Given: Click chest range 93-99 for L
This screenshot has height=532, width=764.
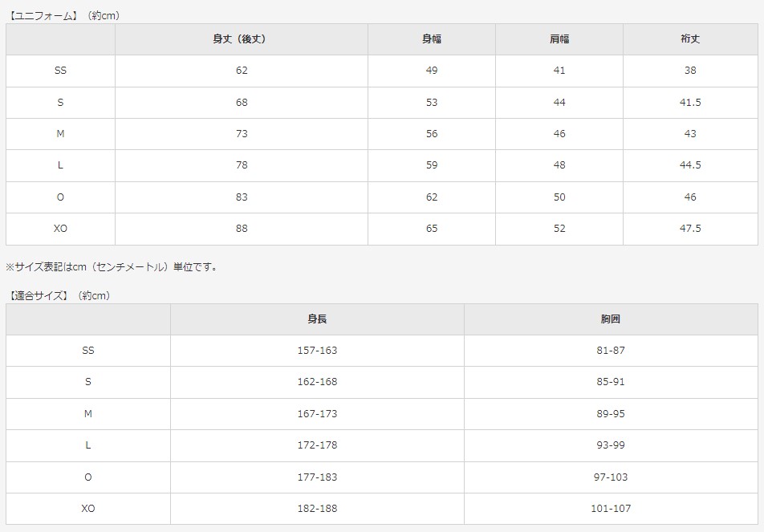Looking at the screenshot, I should [611, 445].
